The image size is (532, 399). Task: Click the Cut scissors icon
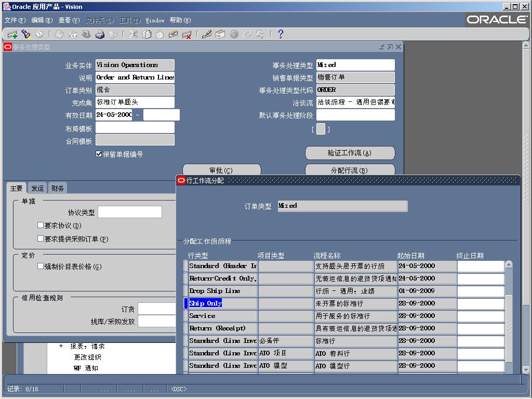coord(133,34)
